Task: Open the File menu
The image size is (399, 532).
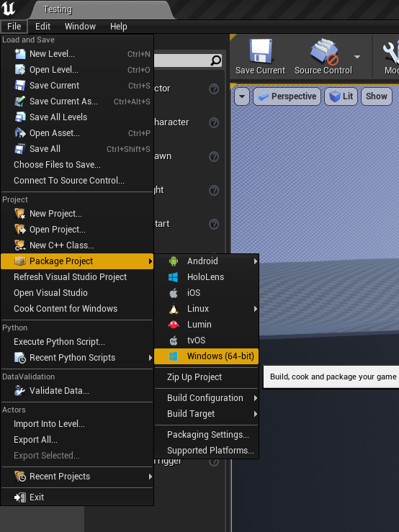Action: coord(14,26)
